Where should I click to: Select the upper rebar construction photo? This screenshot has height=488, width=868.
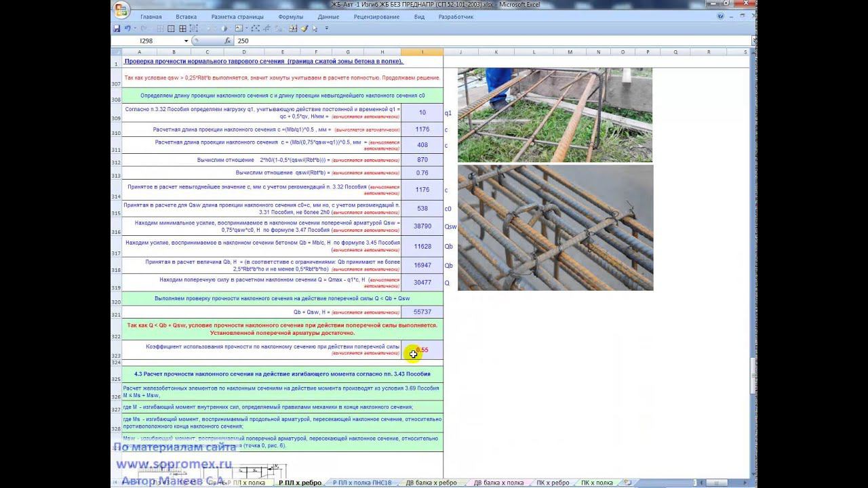[x=555, y=115]
